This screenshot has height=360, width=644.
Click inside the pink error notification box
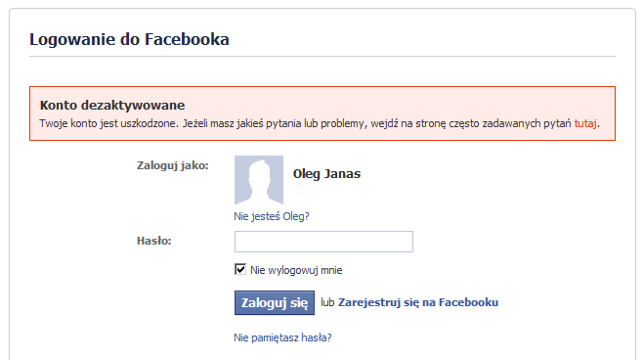322,113
